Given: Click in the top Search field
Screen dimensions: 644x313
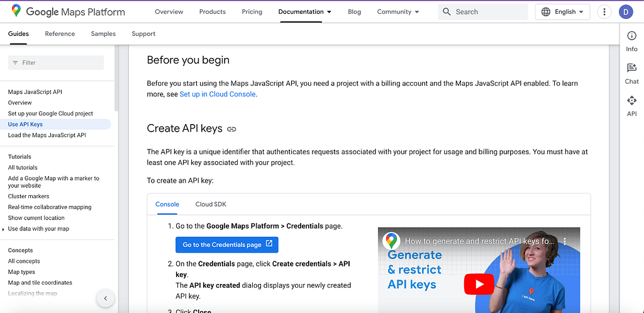Looking at the screenshot, I should tap(482, 12).
